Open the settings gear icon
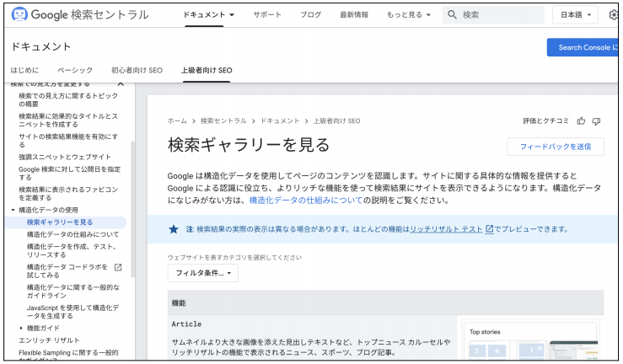This screenshot has width=623, height=364. (614, 15)
